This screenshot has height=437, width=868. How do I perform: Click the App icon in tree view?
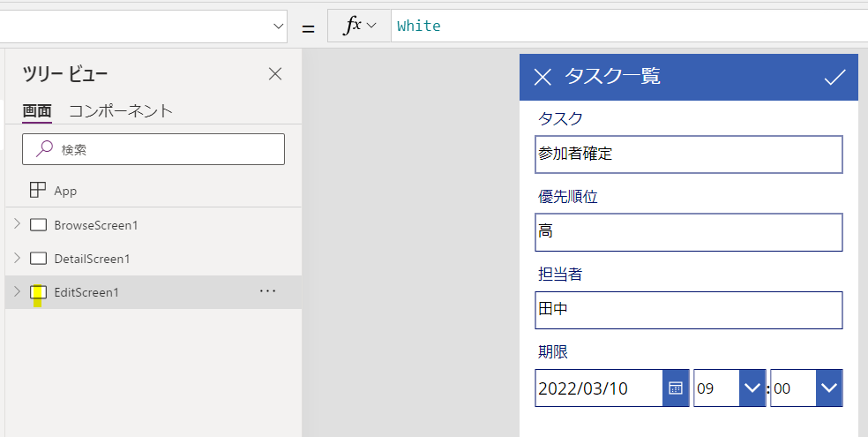[38, 190]
